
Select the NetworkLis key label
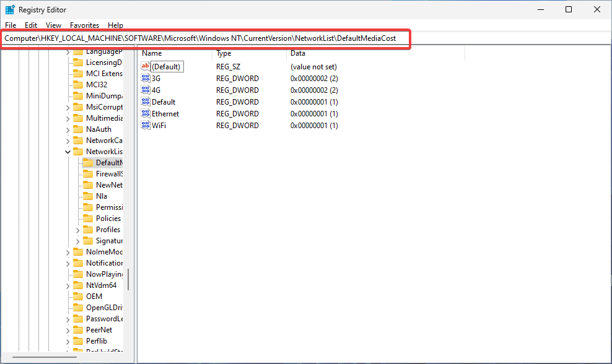click(104, 152)
